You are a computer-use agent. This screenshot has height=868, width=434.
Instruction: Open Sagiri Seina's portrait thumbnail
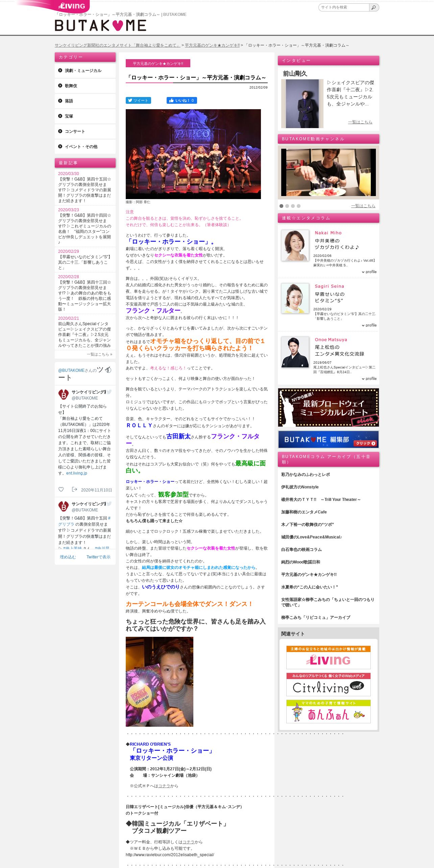point(295,298)
